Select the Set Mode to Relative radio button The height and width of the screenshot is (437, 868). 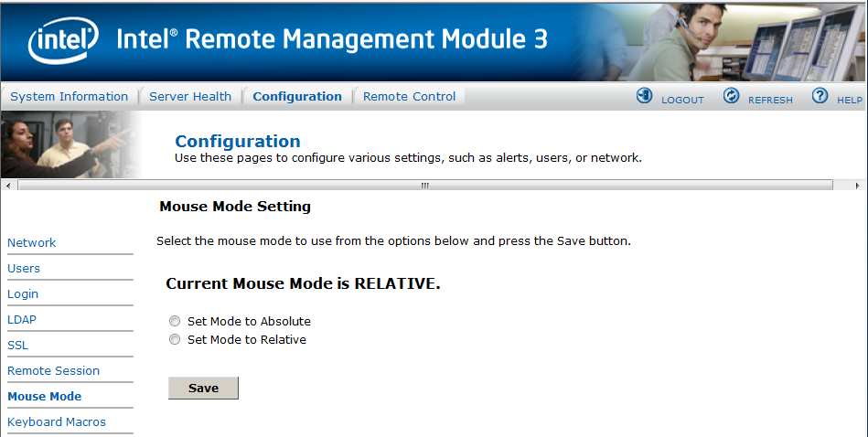pos(175,340)
